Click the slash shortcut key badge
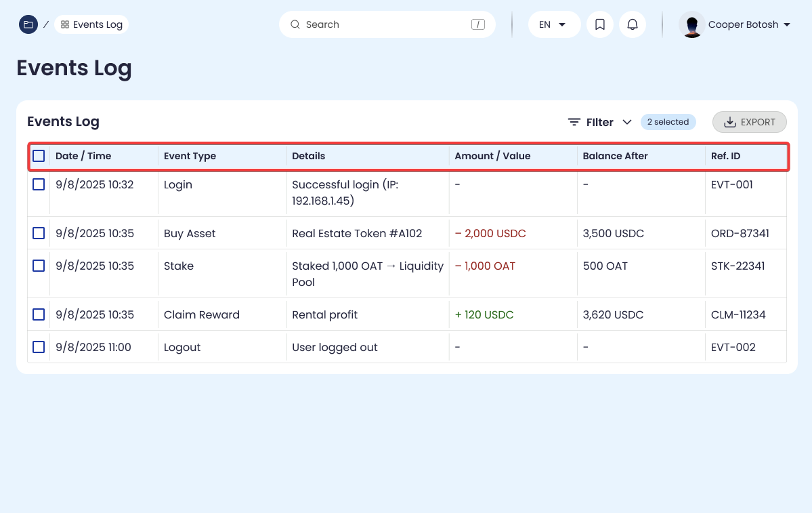Viewport: 812px width, 513px height. (x=478, y=24)
